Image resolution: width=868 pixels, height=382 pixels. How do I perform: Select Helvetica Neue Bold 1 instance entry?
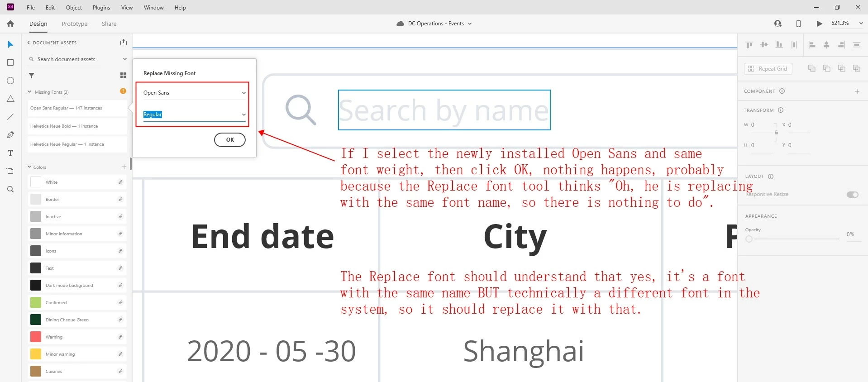(x=77, y=126)
